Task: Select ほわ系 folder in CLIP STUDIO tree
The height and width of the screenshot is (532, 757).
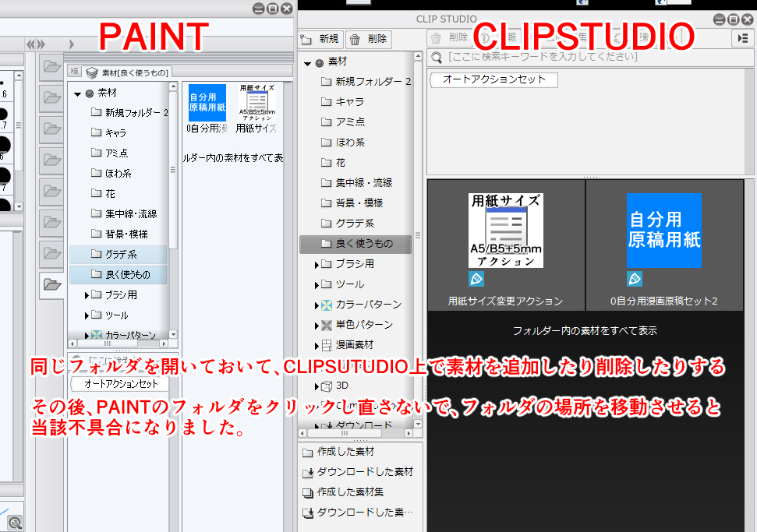Action: click(x=343, y=143)
